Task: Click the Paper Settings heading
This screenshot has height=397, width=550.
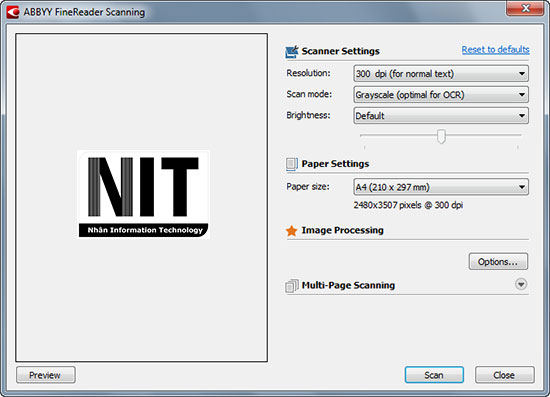Action: 335,164
